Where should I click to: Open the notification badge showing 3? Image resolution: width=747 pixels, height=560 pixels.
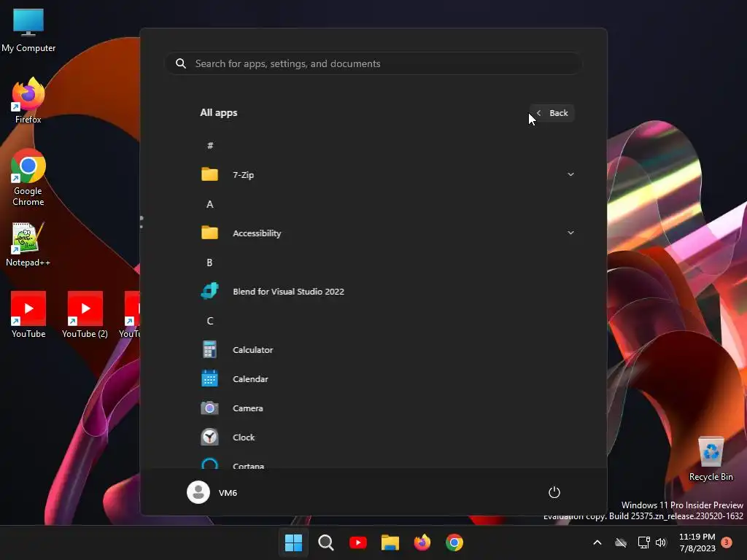click(x=727, y=542)
